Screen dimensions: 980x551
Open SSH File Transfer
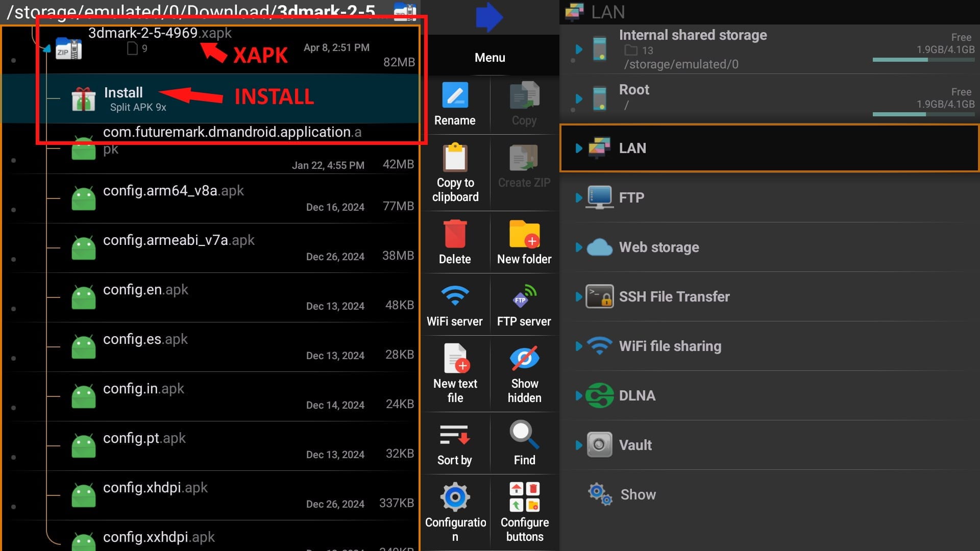click(x=674, y=296)
